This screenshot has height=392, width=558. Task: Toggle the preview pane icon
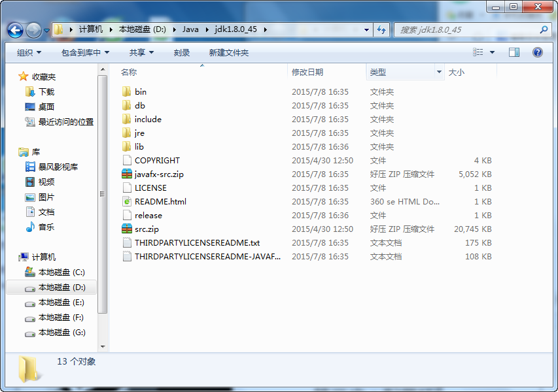point(514,53)
